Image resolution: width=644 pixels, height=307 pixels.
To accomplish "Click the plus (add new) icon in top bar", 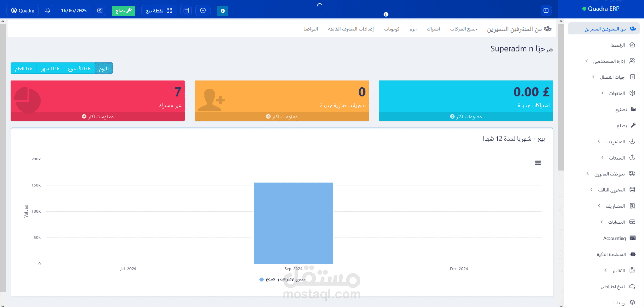I will 203,10.
